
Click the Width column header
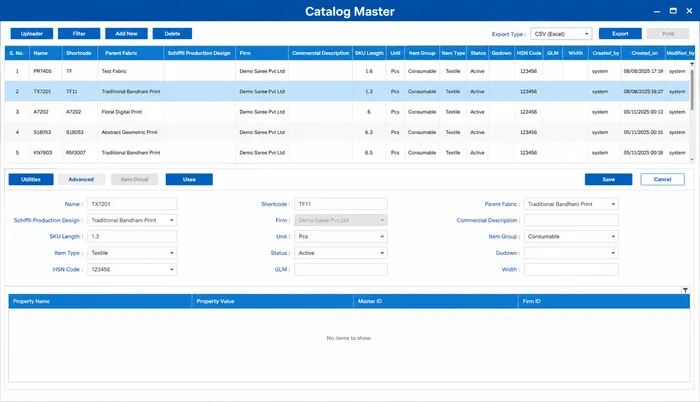(575, 53)
